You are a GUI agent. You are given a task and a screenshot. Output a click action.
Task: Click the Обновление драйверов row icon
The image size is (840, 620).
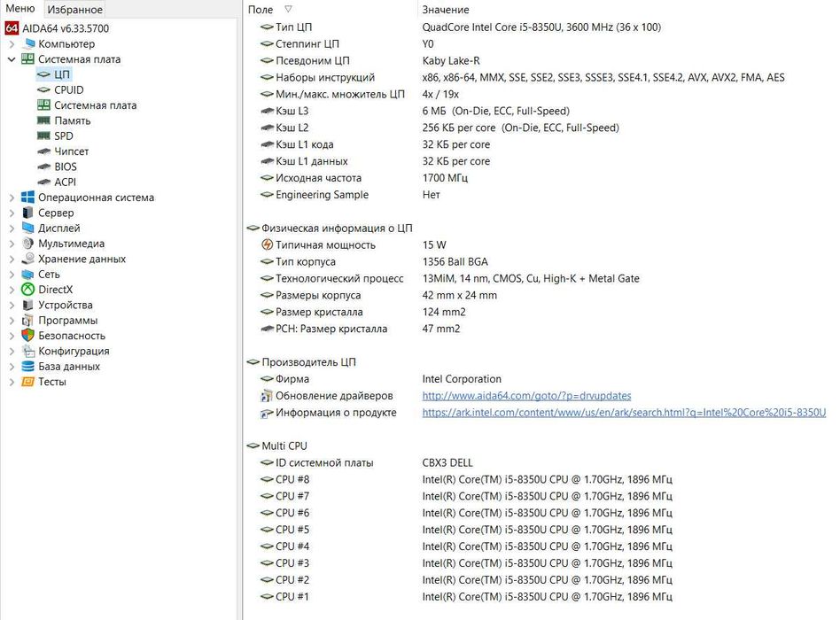(267, 396)
